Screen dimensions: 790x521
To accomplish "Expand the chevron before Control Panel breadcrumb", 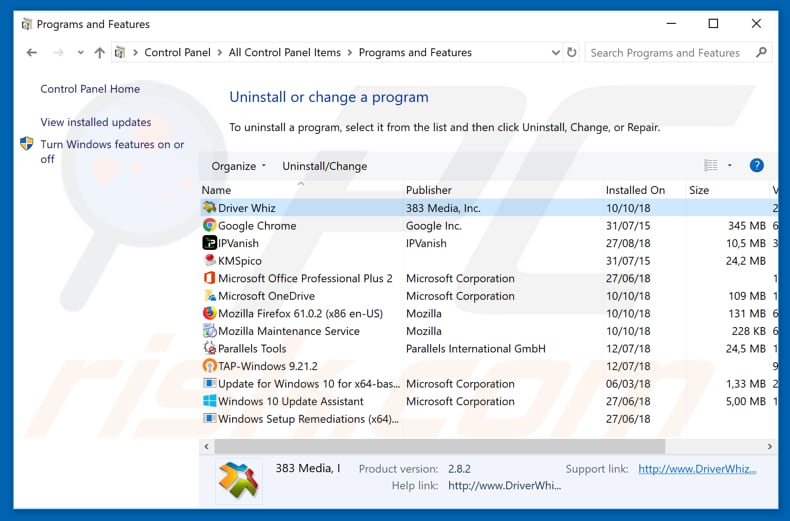I will coord(135,52).
